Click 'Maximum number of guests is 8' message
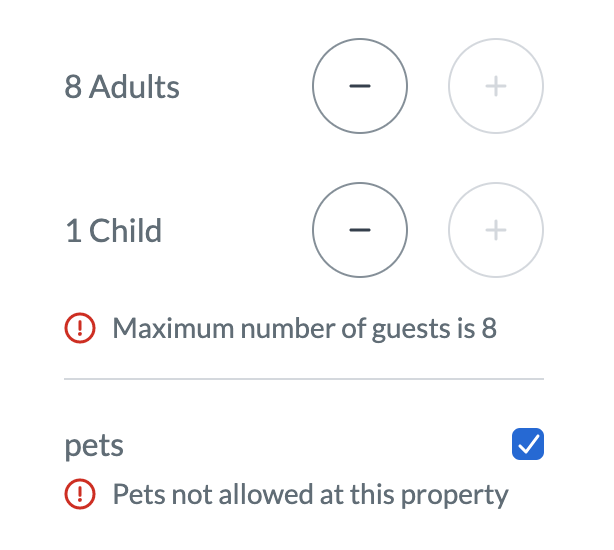The height and width of the screenshot is (550, 614). click(305, 328)
